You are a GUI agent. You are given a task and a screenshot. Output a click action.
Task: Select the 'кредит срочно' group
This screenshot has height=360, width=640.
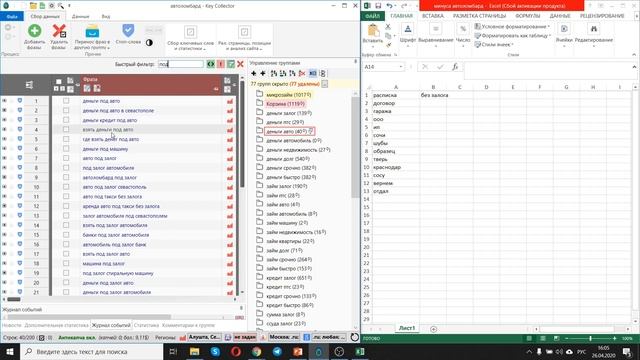click(x=291, y=296)
